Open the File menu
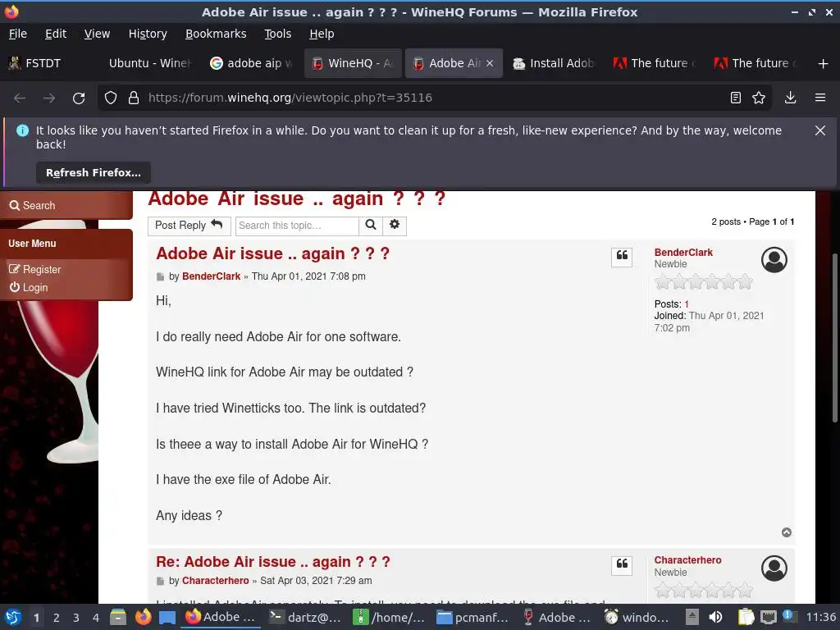This screenshot has height=630, width=840. [18, 34]
